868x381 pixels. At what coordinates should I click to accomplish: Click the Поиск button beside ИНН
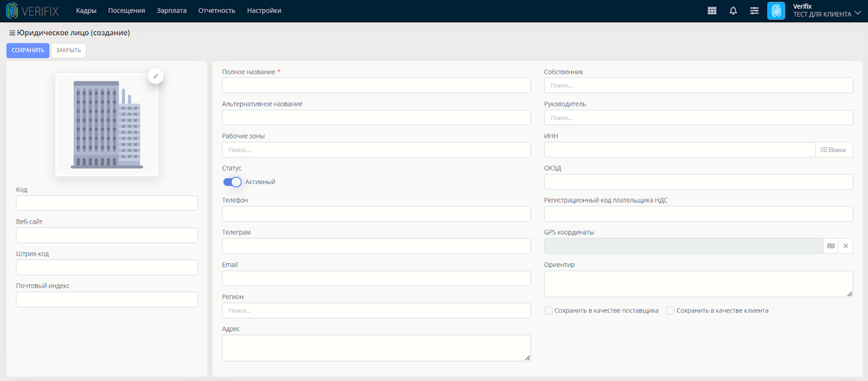(x=834, y=150)
